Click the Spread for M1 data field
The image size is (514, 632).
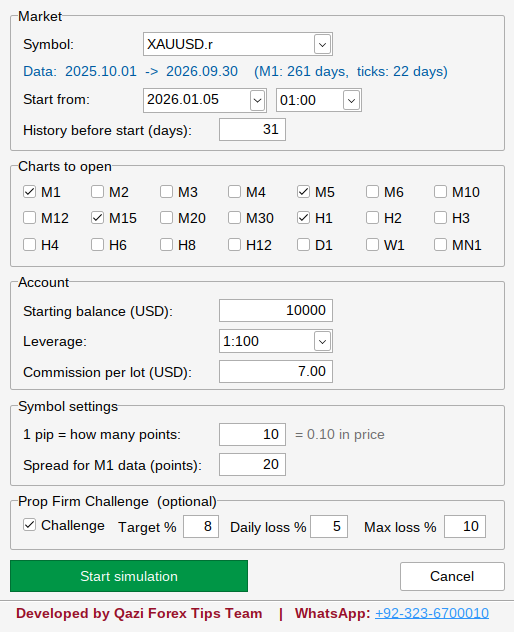pos(252,464)
